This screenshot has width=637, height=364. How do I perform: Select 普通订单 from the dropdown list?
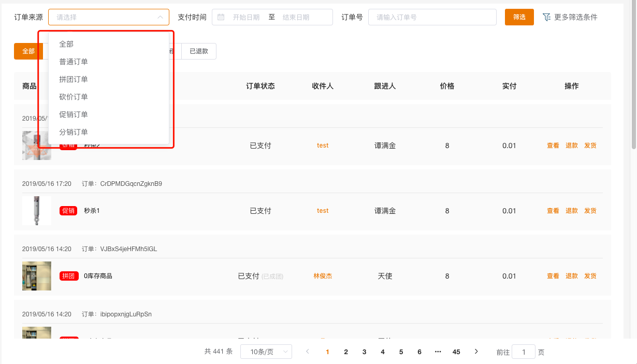74,62
